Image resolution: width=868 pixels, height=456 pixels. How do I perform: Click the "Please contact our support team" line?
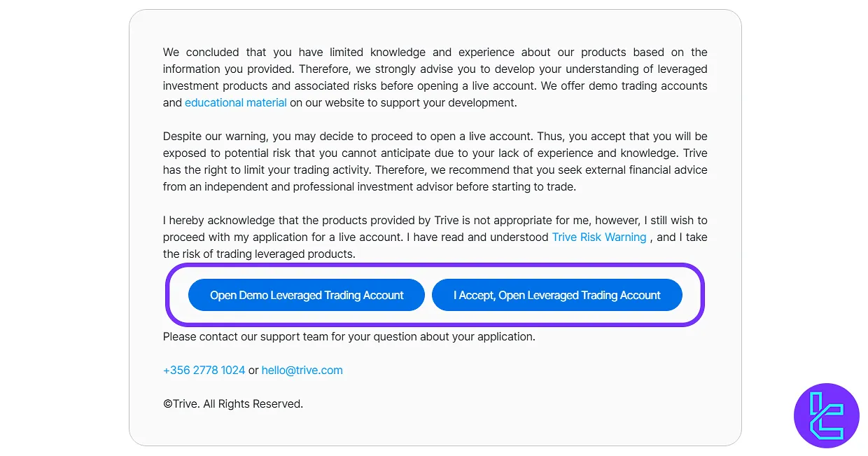click(349, 336)
